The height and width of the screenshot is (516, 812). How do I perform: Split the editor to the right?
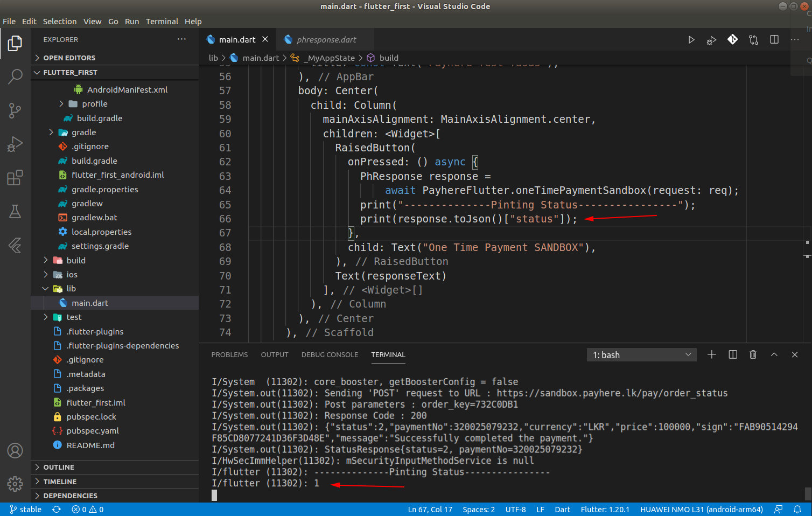click(x=774, y=40)
